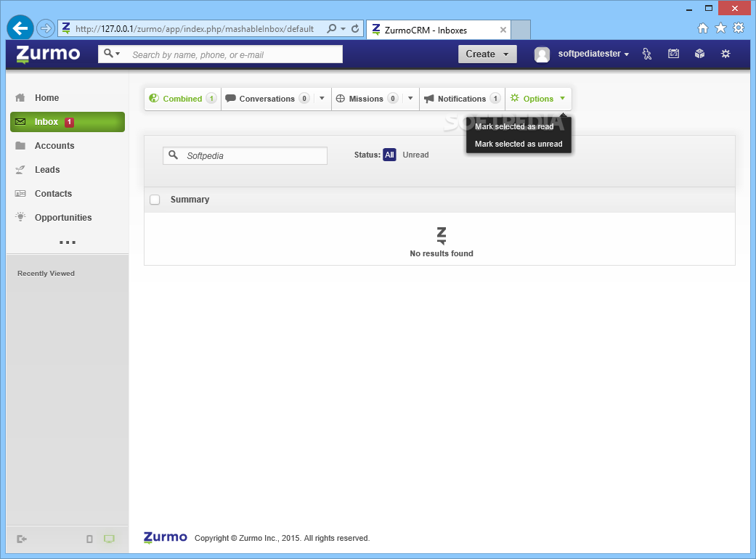Open the settings gear in Zurmo header
Screen dimensions: 756x559
tap(725, 54)
